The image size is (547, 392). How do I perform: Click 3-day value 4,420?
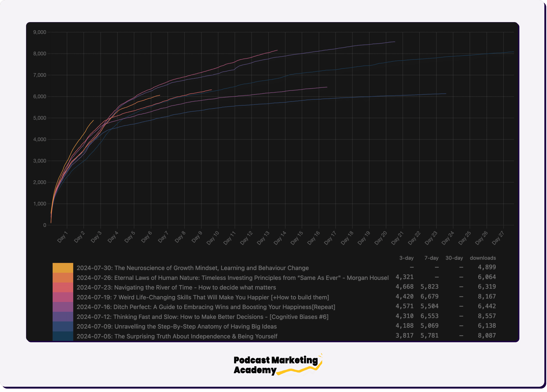tap(405, 296)
